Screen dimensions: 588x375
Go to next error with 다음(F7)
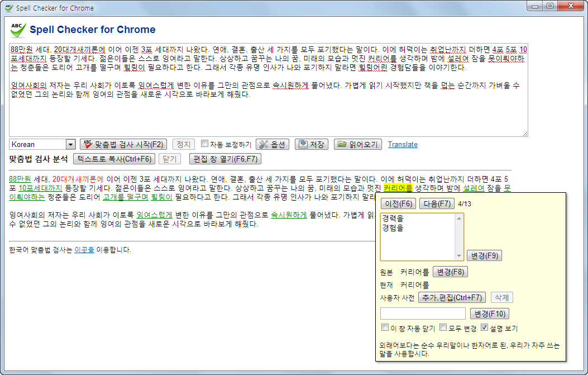(437, 203)
